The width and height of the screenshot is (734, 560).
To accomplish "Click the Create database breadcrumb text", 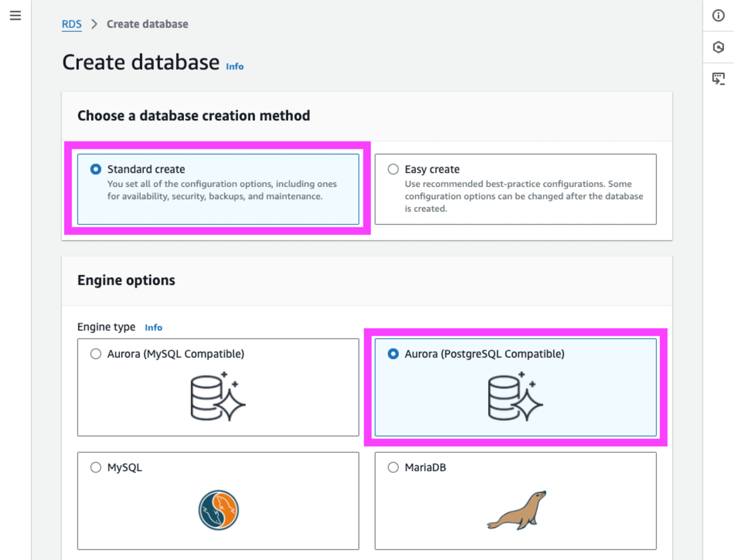I will (x=148, y=24).
